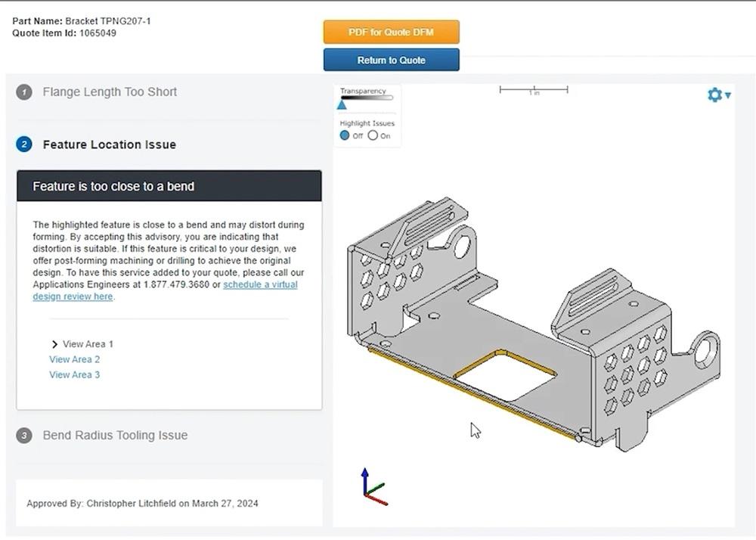Open schedule a virtual design review link
Viewport: 756px width, 540px height.
click(x=165, y=290)
